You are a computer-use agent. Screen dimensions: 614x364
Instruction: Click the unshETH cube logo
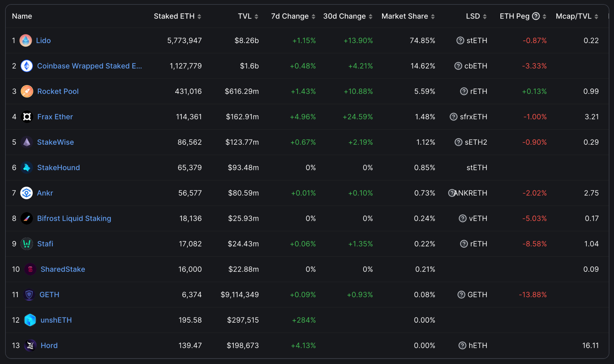click(x=30, y=320)
